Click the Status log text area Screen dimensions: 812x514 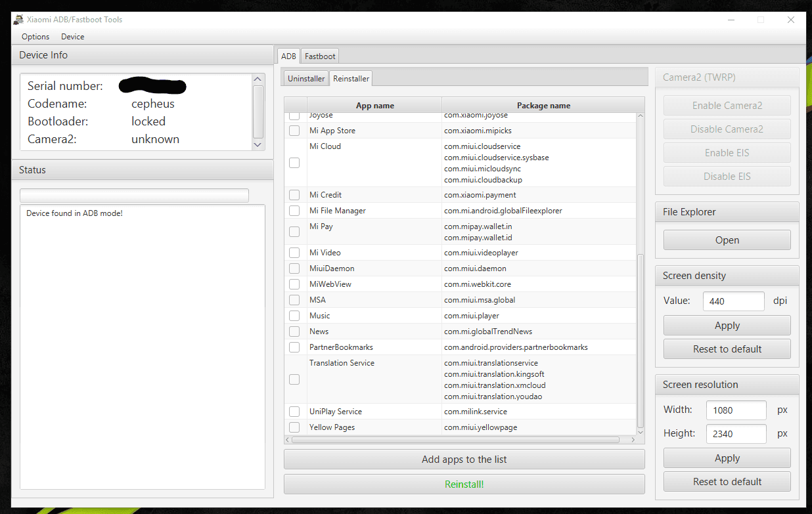[x=143, y=347]
